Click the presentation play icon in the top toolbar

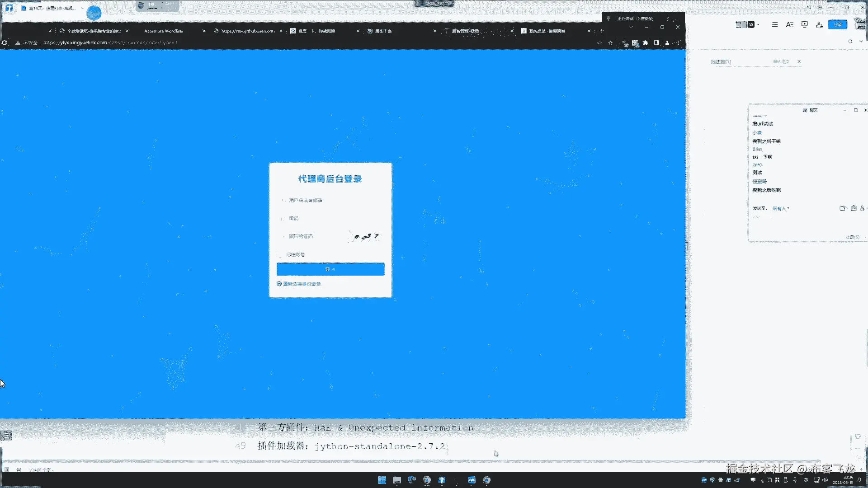coord(804,24)
